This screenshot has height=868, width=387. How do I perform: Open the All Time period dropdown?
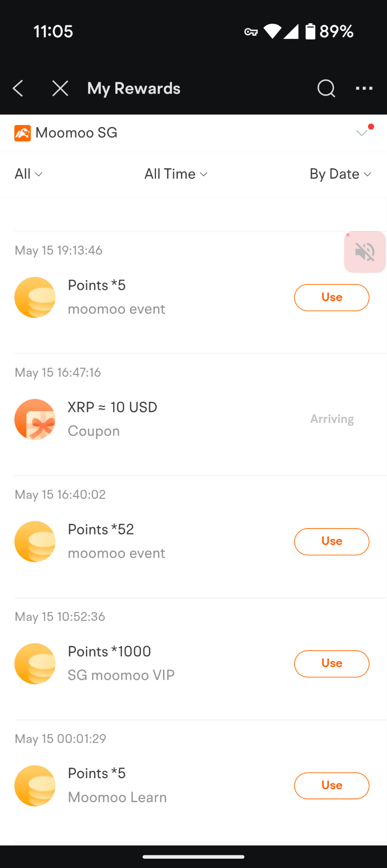176,174
